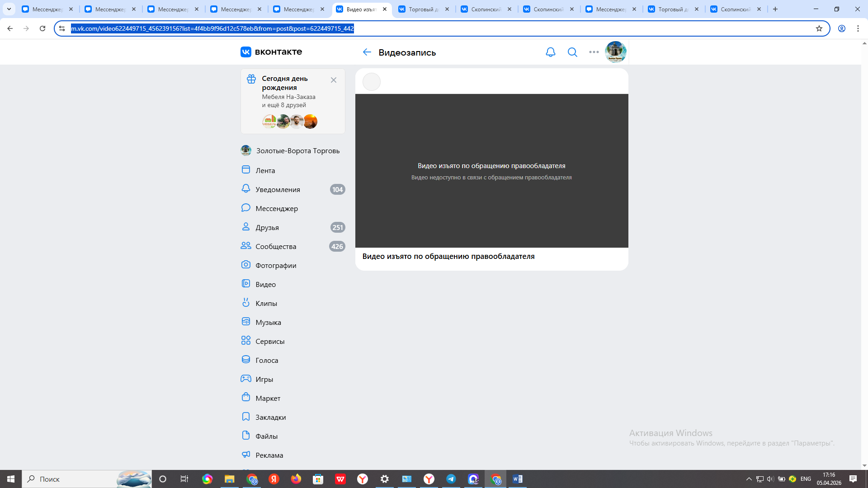Open Музыка section in sidebar

tap(268, 322)
